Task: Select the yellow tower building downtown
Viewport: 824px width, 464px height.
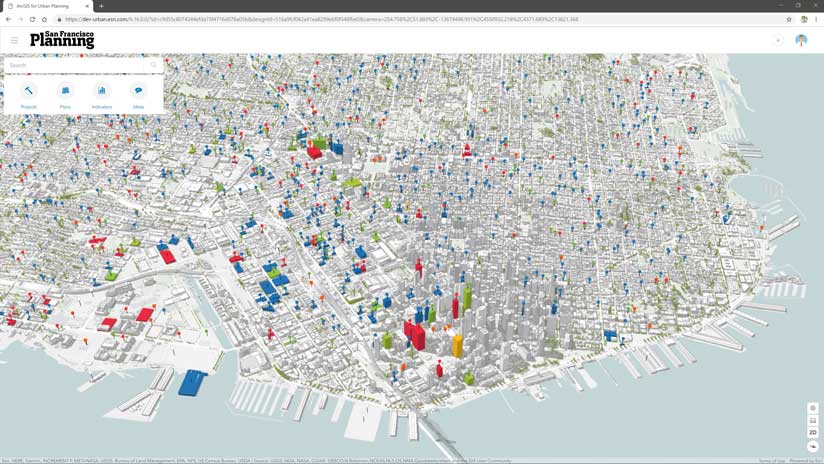Action: 458,346
